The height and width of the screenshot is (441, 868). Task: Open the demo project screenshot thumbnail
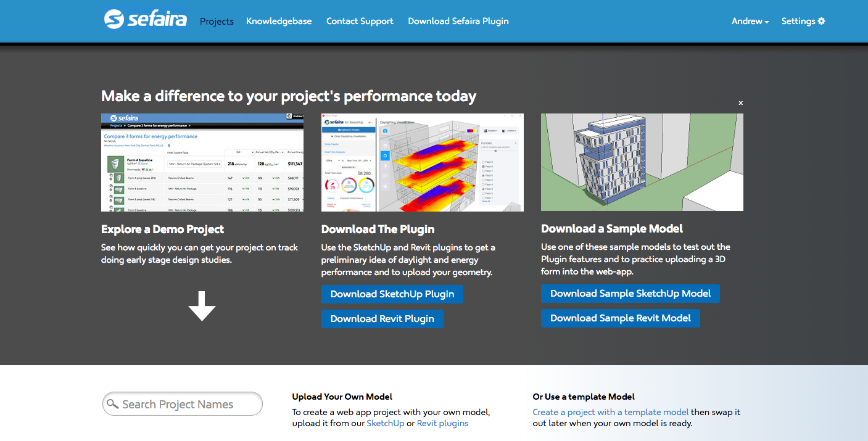coord(202,162)
